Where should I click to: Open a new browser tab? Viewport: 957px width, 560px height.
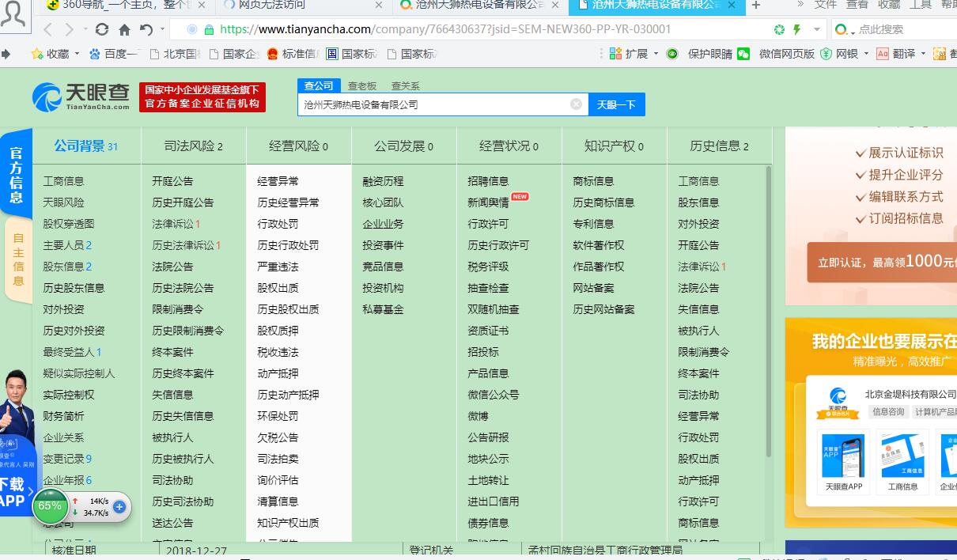(x=756, y=6)
